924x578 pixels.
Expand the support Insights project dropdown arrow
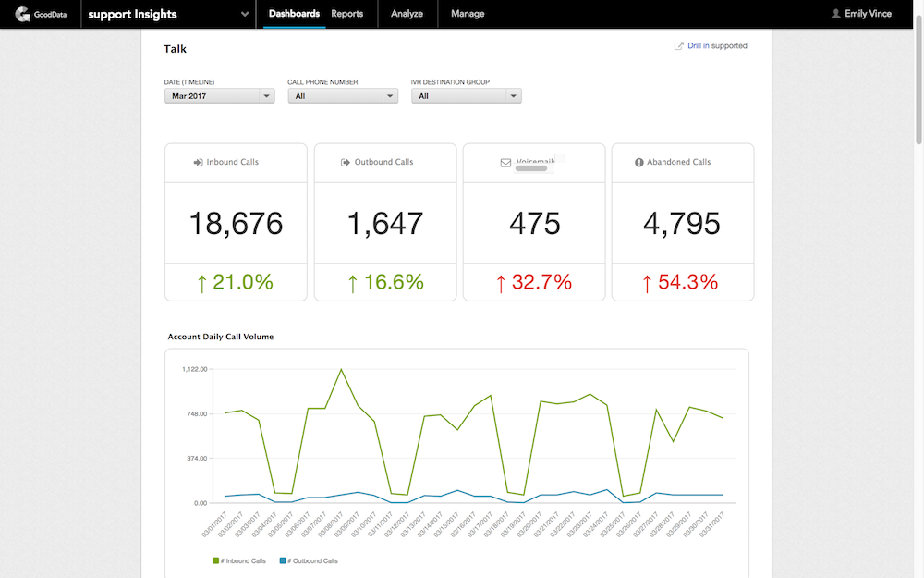(x=244, y=14)
